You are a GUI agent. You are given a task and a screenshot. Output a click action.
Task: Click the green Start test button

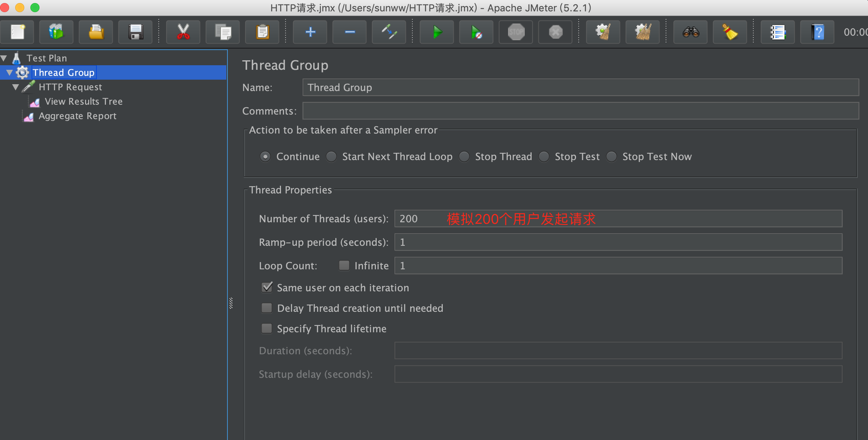click(x=437, y=32)
